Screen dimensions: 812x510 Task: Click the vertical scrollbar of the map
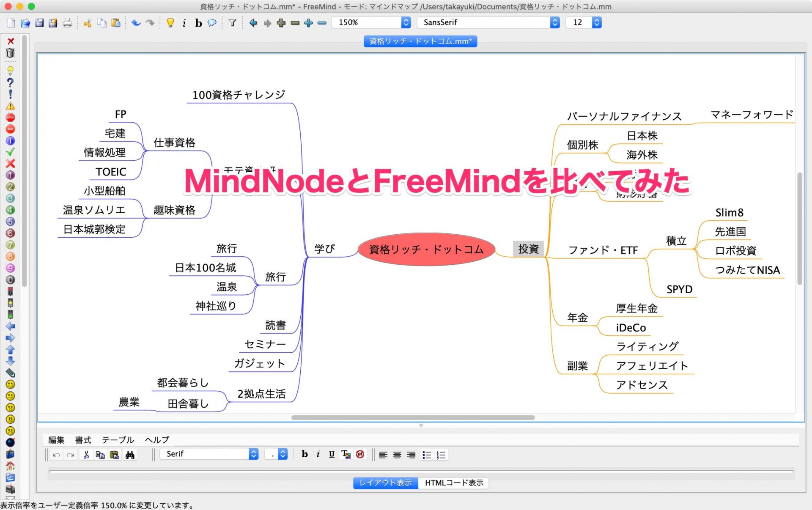799,228
